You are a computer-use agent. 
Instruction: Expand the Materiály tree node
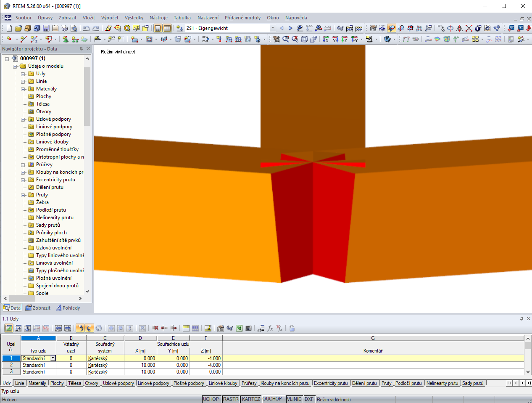23,89
